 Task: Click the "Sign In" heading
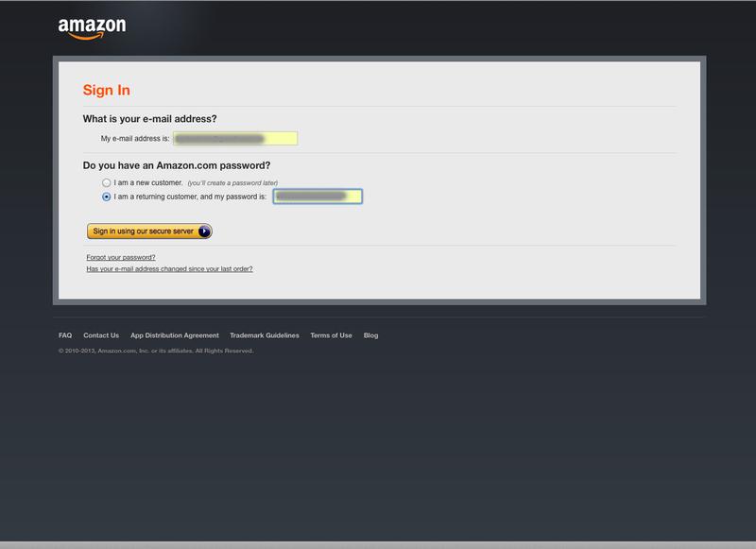point(107,90)
